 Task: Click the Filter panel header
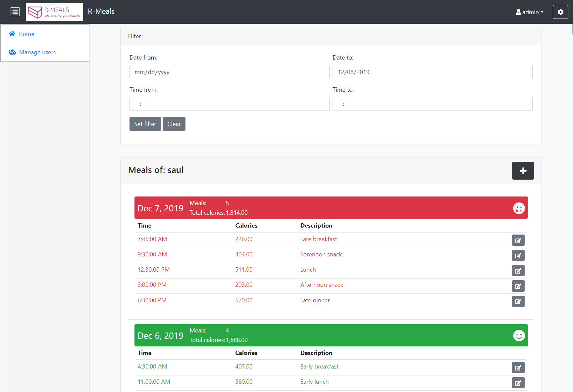point(331,36)
